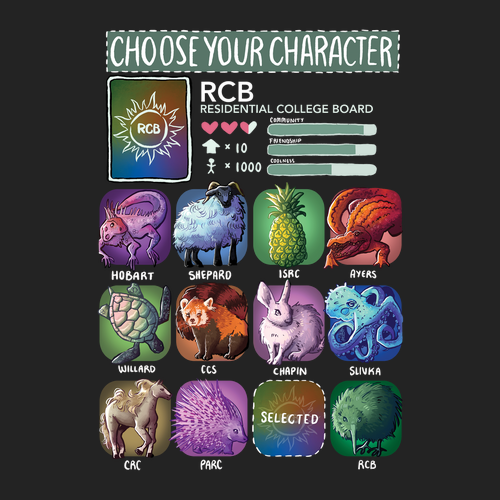This screenshot has height=500, width=500.
Task: Pick the ISRC pineapple character
Action: pos(289,226)
